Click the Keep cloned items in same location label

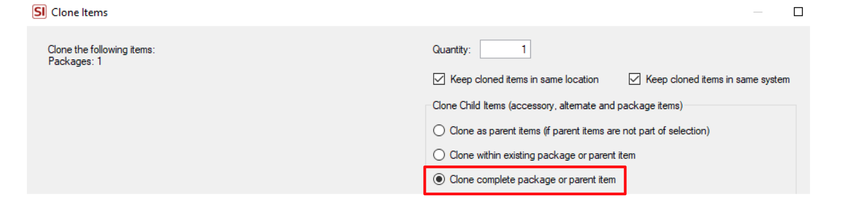[524, 80]
